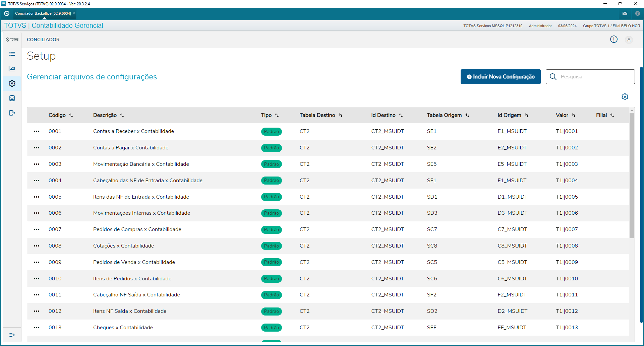Viewport: 644px width, 346px height.
Task: Open the table column settings gear
Action: click(625, 97)
